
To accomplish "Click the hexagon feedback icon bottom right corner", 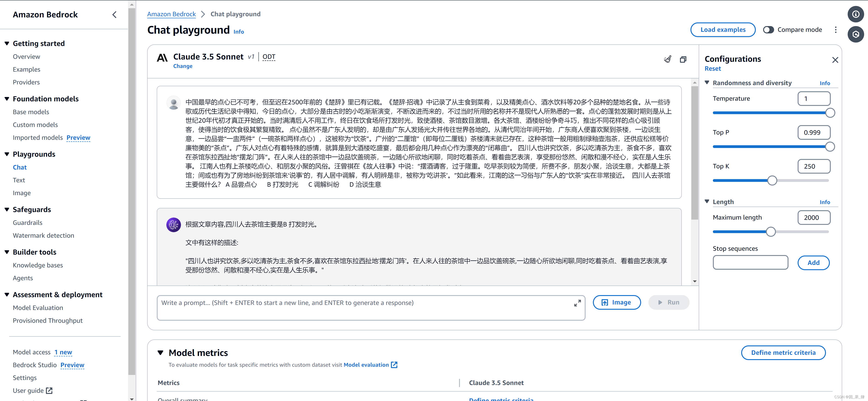I will pos(855,34).
